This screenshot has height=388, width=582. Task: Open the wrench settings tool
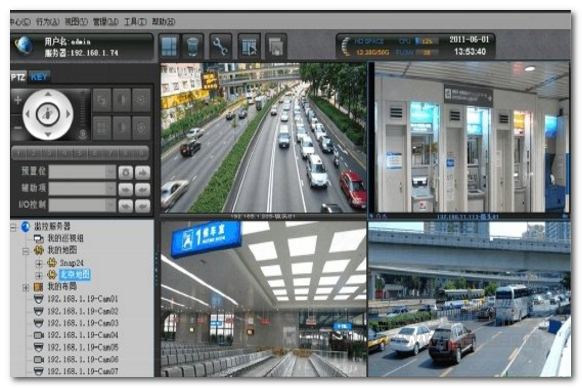[x=220, y=46]
